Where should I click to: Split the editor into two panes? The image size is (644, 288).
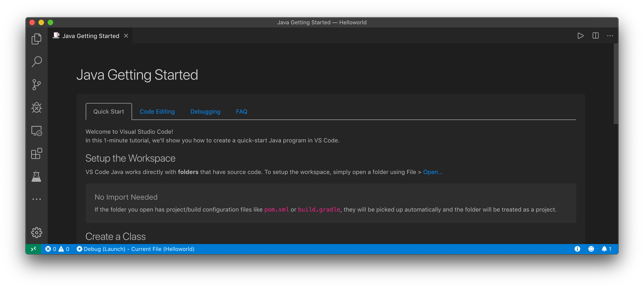[x=596, y=36]
